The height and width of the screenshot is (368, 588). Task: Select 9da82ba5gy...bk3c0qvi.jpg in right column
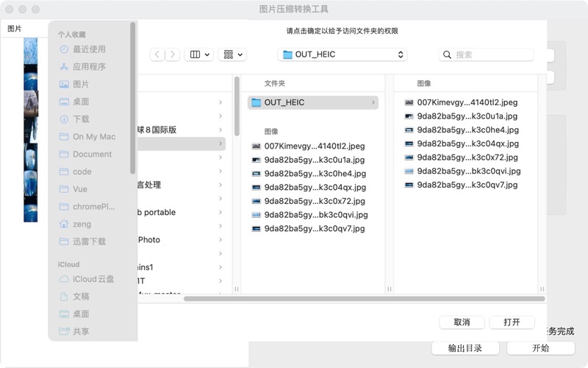click(x=468, y=171)
